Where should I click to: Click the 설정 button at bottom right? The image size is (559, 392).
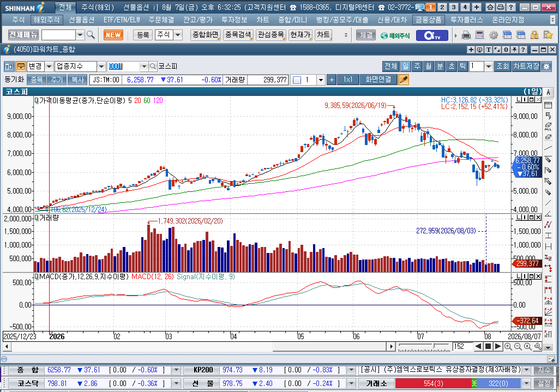coord(544,383)
